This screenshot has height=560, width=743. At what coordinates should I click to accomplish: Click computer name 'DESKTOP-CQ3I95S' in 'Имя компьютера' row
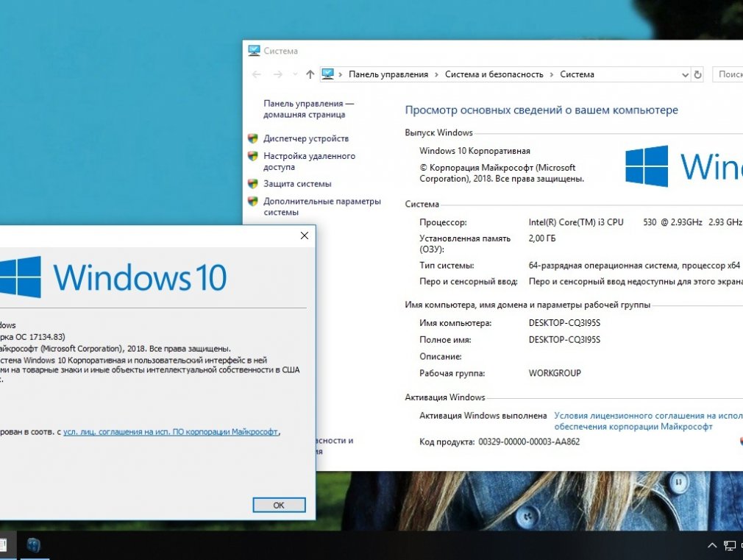[x=564, y=323]
